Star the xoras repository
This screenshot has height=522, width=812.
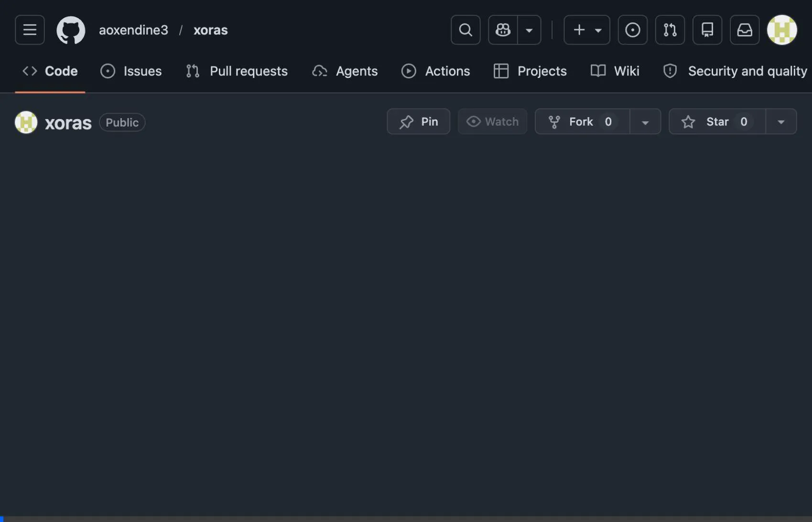click(717, 121)
